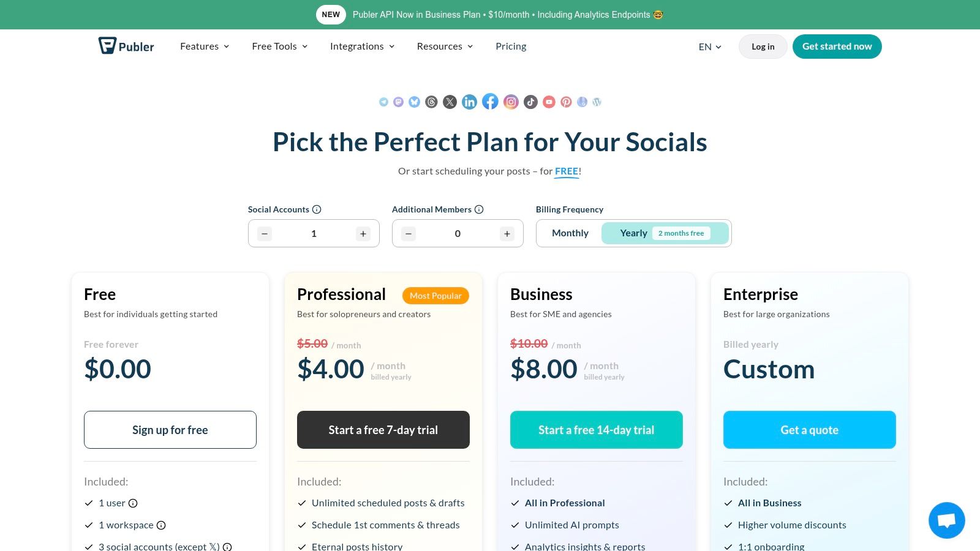The width and height of the screenshot is (980, 551).
Task: Open the Resources menu
Action: 445,47
